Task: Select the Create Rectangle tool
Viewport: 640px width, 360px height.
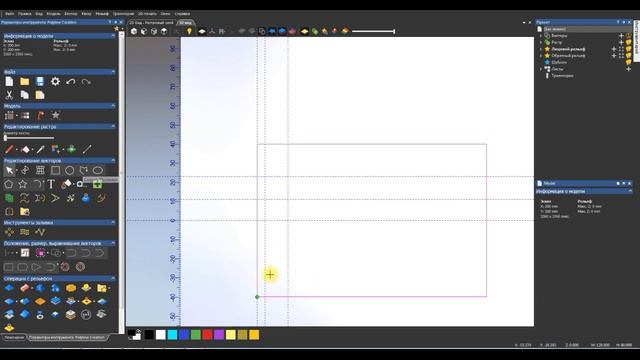Action: point(55,170)
